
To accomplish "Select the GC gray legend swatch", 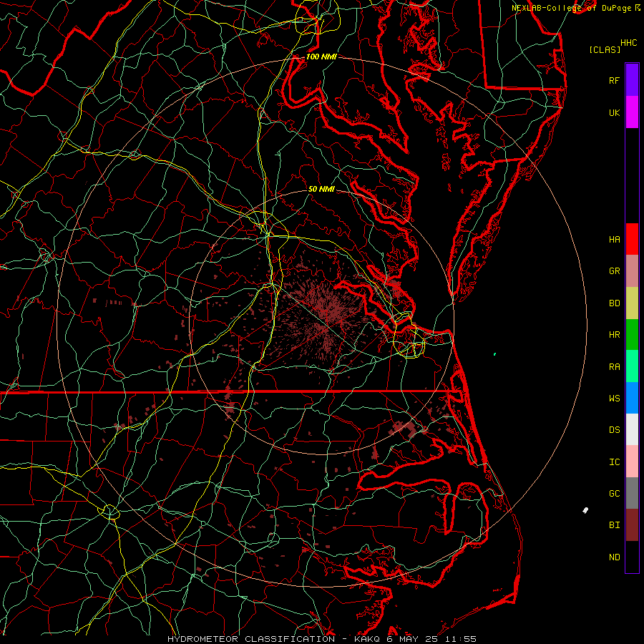I will (x=632, y=493).
